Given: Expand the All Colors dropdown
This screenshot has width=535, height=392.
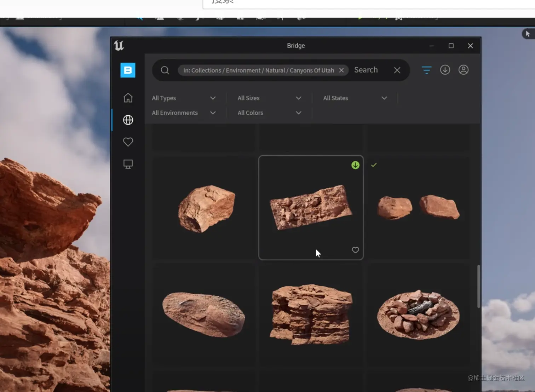Looking at the screenshot, I should pos(269,113).
